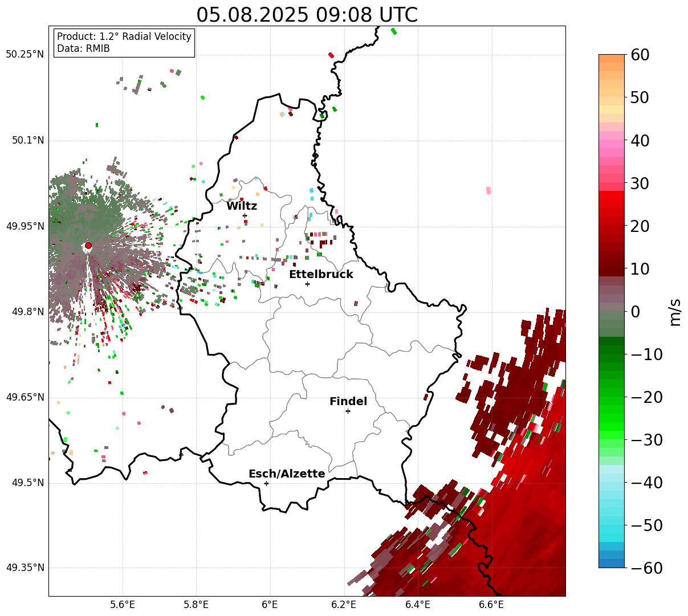Image resolution: width=688 pixels, height=616 pixels.
Task: Click the Data: RMIB text
Action: click(83, 48)
